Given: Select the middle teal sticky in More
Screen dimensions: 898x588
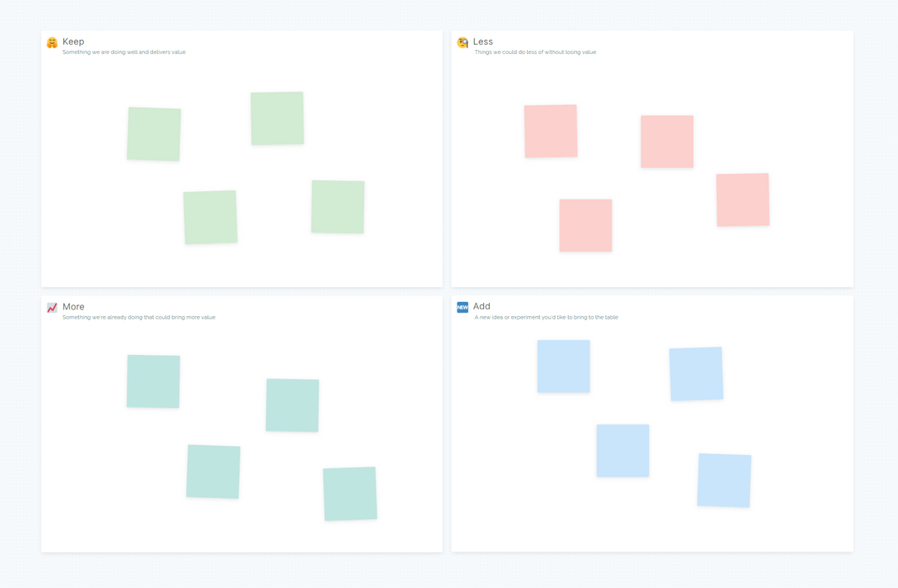Looking at the screenshot, I should point(292,405).
